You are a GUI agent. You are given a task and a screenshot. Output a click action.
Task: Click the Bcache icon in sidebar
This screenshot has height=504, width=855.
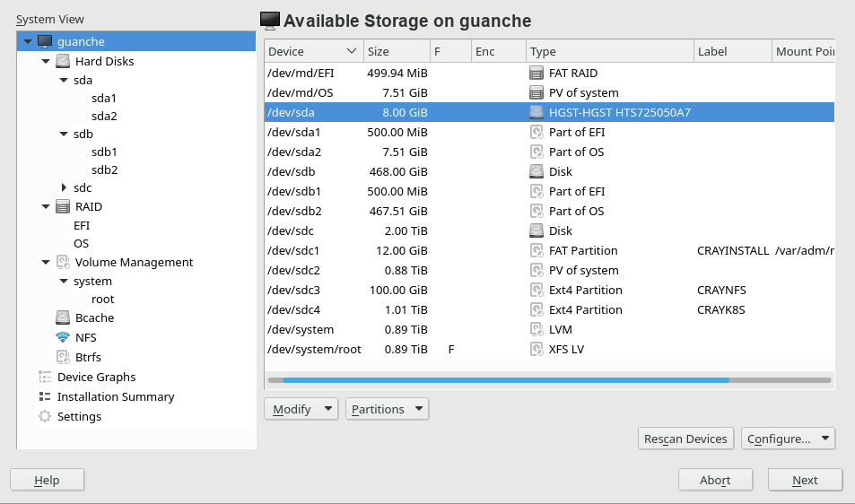pyautogui.click(x=63, y=318)
